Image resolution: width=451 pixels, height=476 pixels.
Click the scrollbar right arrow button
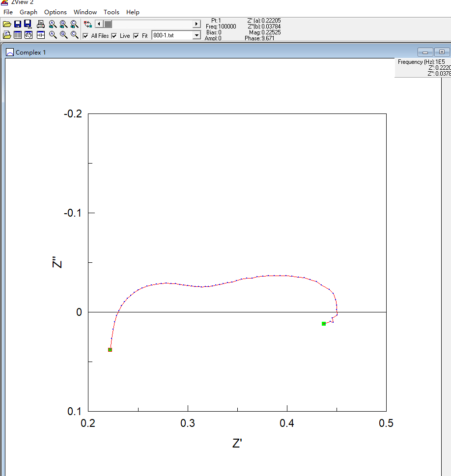(x=197, y=24)
